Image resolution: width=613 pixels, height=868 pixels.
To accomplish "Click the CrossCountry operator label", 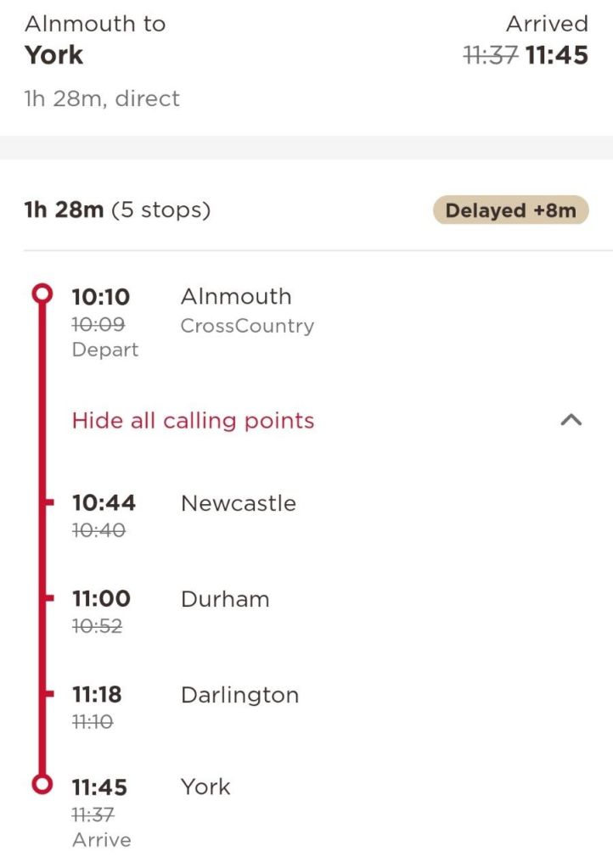I will 247,326.
